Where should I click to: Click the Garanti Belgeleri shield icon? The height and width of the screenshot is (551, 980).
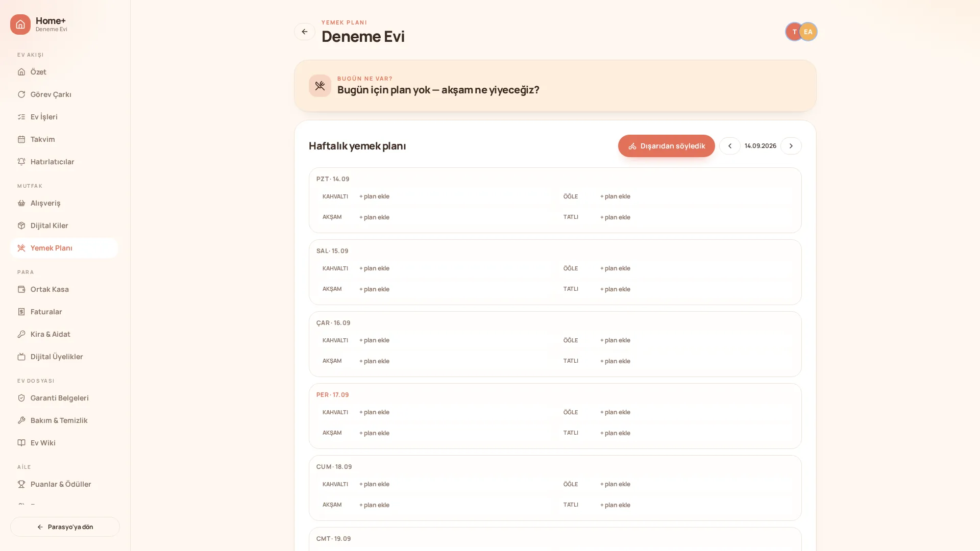[x=21, y=398]
